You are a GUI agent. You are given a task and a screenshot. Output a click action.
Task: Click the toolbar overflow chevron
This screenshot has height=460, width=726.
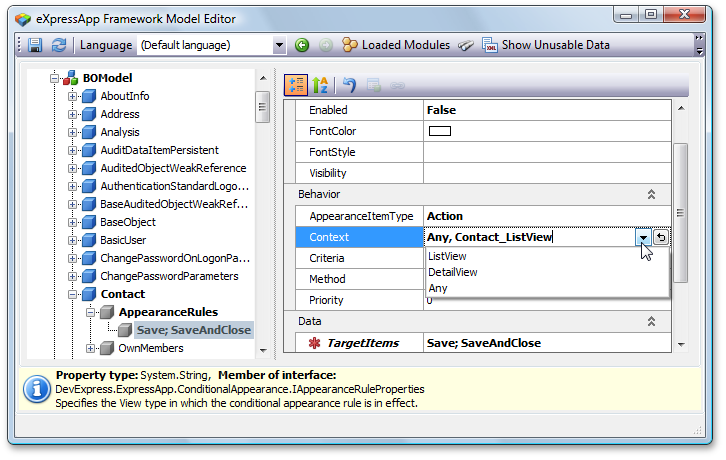[699, 45]
